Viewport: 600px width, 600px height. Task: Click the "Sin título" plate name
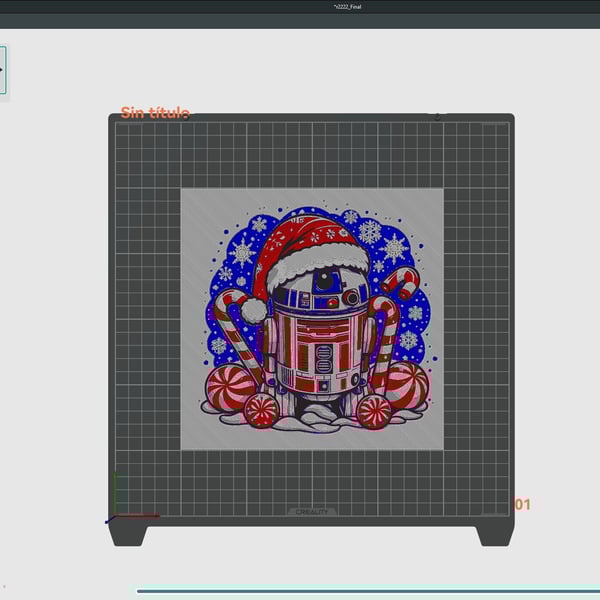pos(154,113)
